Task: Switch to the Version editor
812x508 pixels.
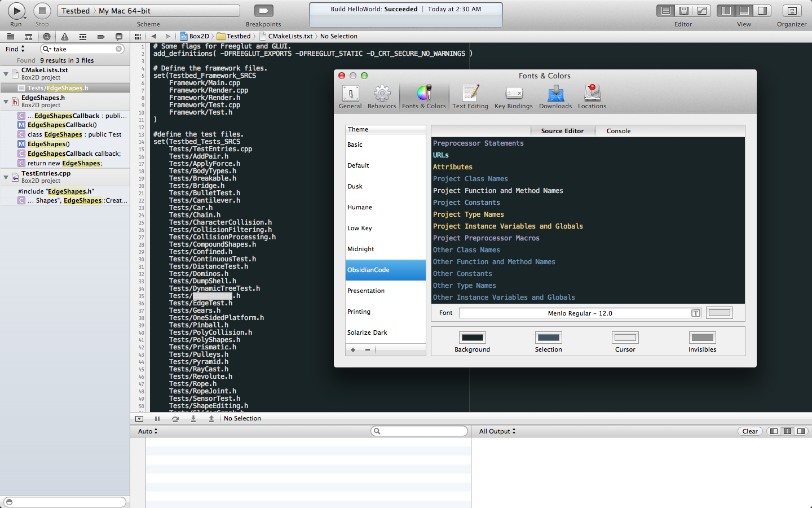Action: point(702,11)
